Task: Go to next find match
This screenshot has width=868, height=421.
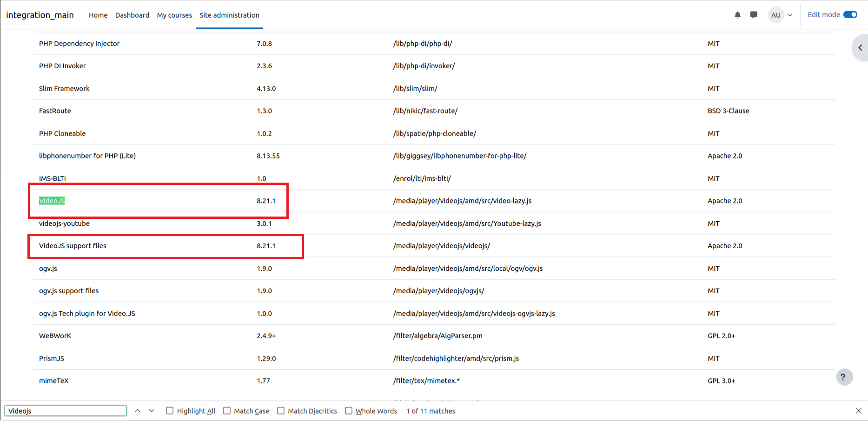Action: coord(152,411)
